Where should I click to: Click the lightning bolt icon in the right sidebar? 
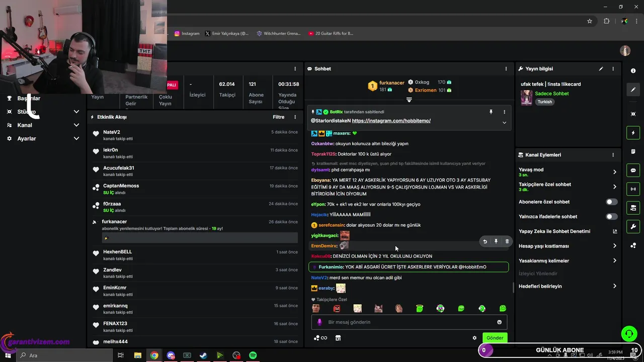(x=633, y=133)
